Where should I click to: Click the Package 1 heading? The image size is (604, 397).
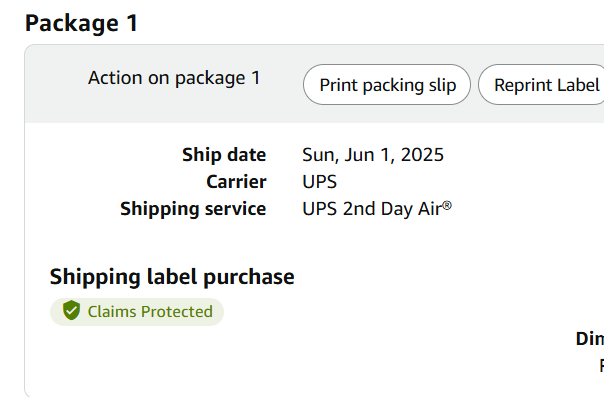(81, 23)
